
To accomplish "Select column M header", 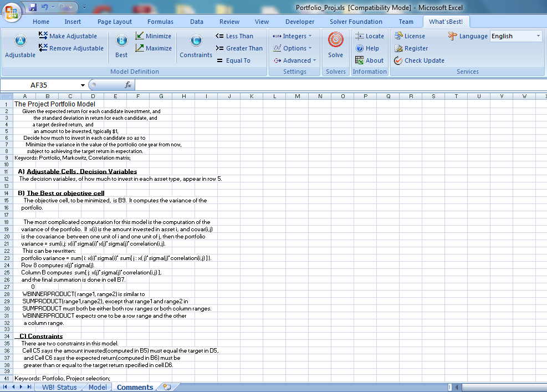I will coord(297,96).
